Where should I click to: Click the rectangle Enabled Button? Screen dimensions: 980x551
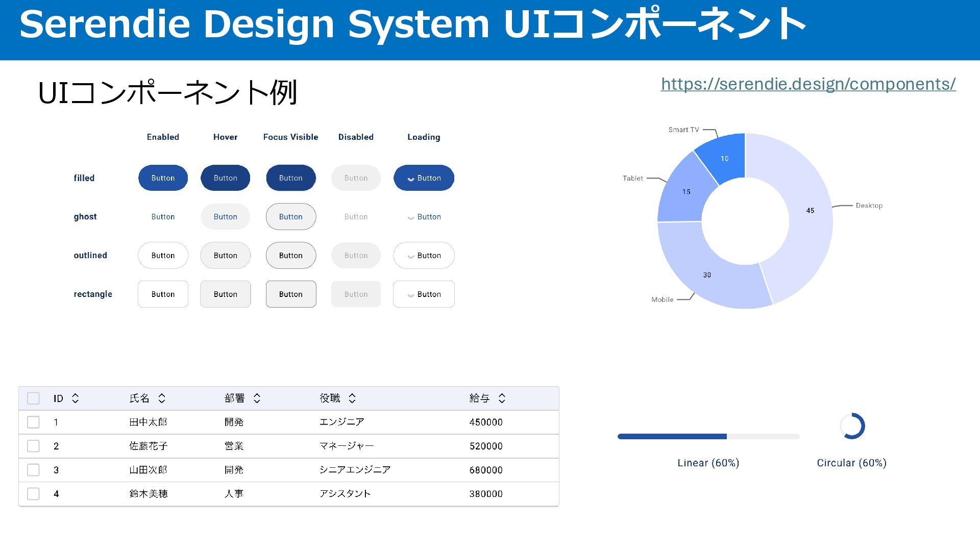(163, 294)
